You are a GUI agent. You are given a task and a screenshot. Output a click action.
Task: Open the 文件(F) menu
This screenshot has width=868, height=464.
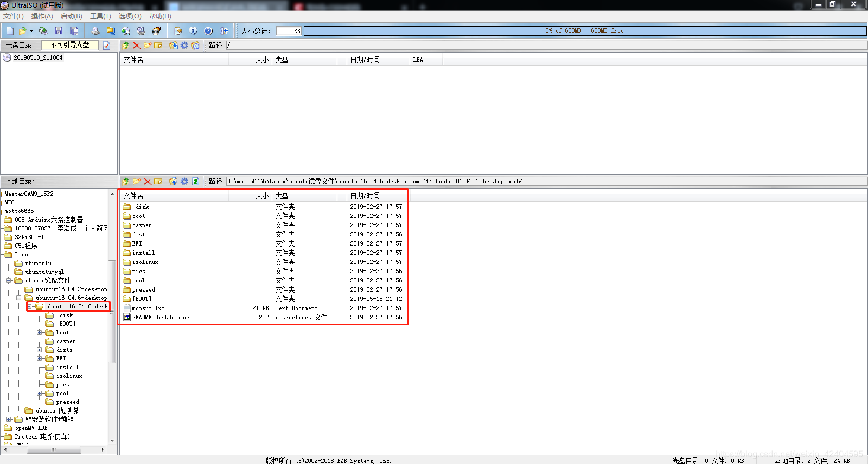[14, 16]
